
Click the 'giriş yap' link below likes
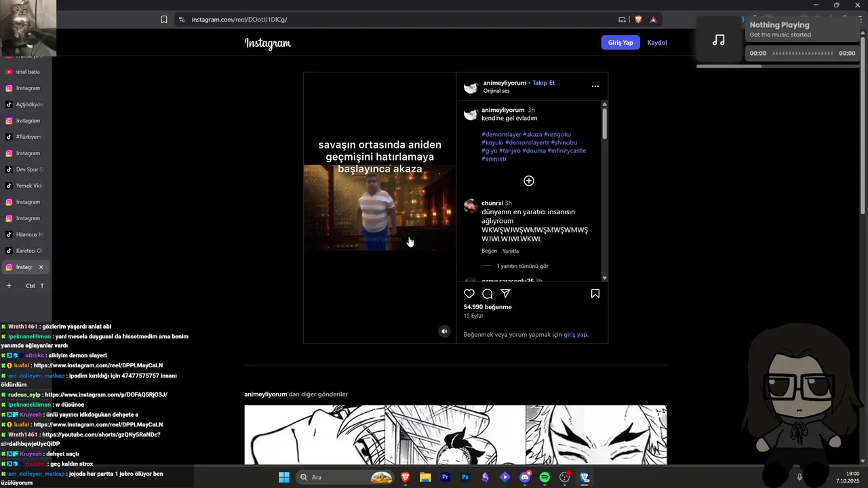575,335
